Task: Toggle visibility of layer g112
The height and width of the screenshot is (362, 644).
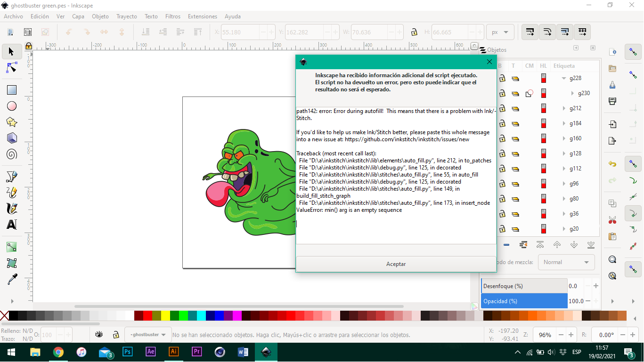Action: pyautogui.click(x=515, y=169)
